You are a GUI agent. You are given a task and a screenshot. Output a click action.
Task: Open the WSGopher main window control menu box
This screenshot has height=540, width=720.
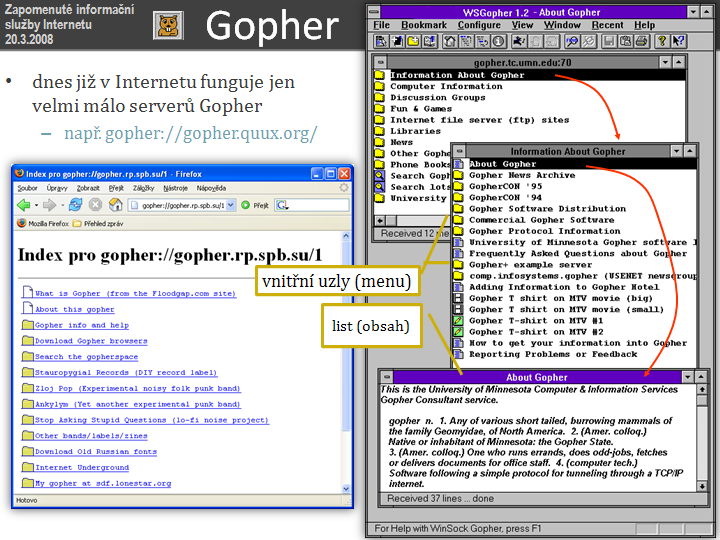374,12
